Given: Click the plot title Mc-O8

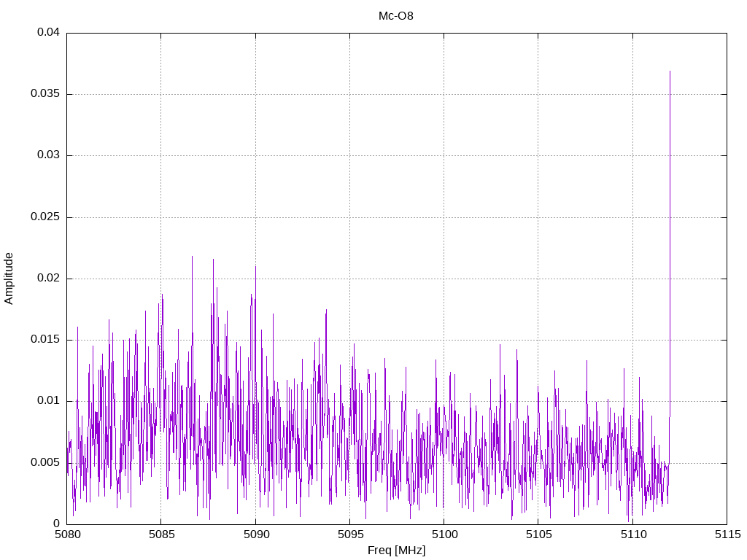Looking at the screenshot, I should tap(396, 15).
